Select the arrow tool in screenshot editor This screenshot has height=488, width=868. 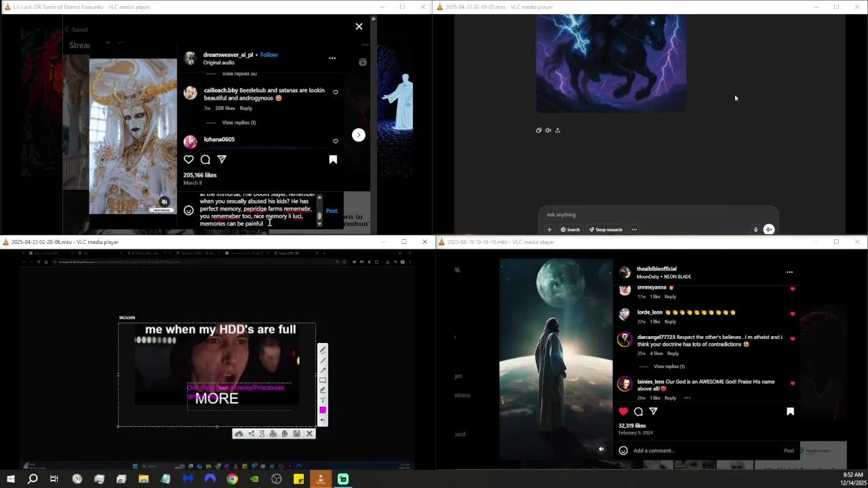(323, 370)
